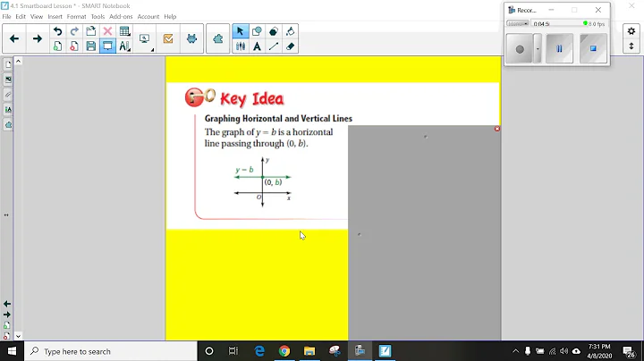Image resolution: width=644 pixels, height=361 pixels.
Task: Open Cortana circle on taskbar
Action: pyautogui.click(x=209, y=351)
